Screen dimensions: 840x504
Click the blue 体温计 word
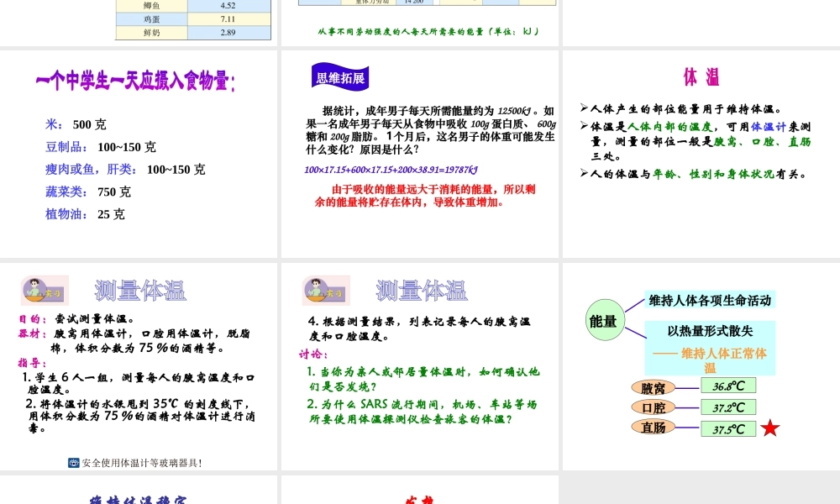769,126
